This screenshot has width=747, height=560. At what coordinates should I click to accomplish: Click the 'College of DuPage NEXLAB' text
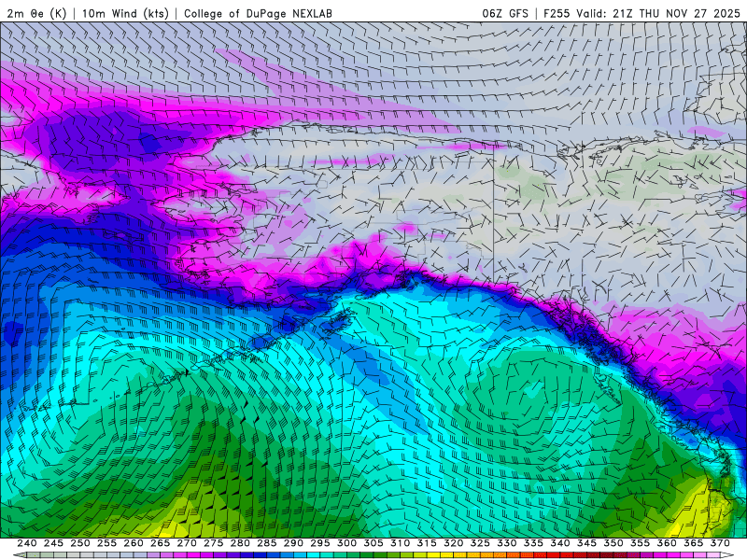point(258,13)
